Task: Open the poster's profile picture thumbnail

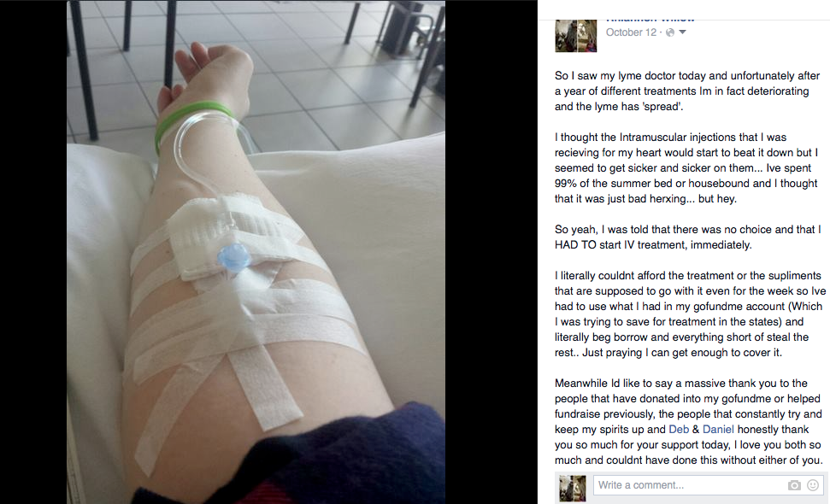Action: click(576, 36)
